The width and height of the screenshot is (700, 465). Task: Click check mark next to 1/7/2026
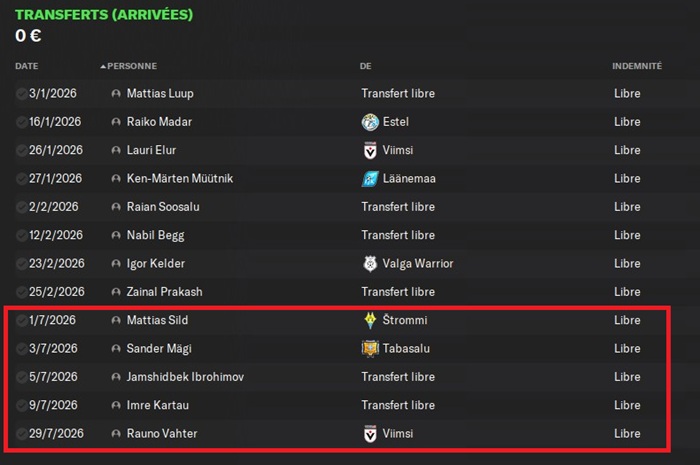click(21, 321)
